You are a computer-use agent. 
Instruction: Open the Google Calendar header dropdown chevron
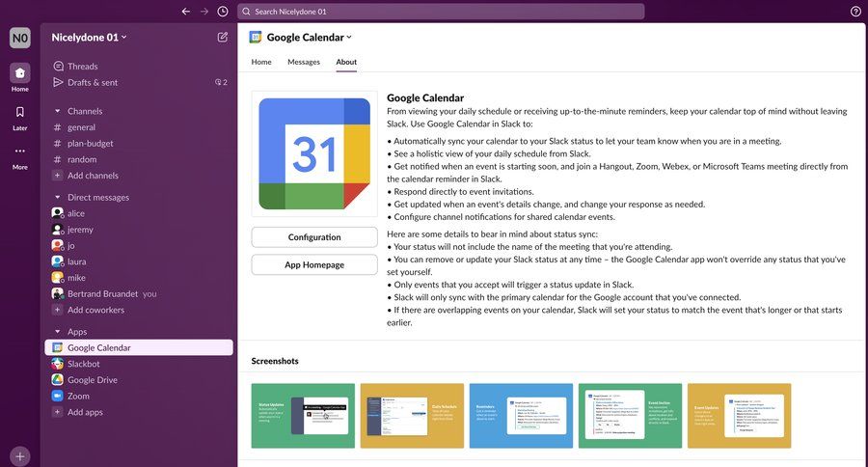[x=349, y=37]
